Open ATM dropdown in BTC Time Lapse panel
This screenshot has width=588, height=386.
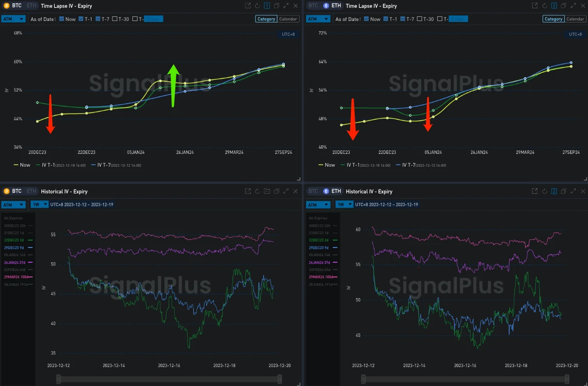[13, 19]
